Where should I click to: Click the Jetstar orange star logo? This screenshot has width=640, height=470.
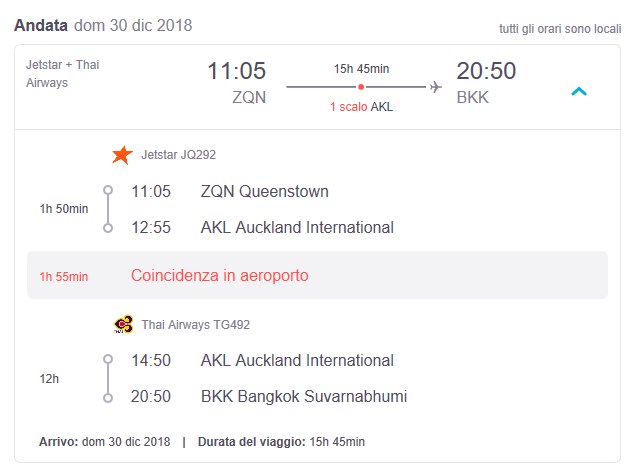(x=122, y=155)
